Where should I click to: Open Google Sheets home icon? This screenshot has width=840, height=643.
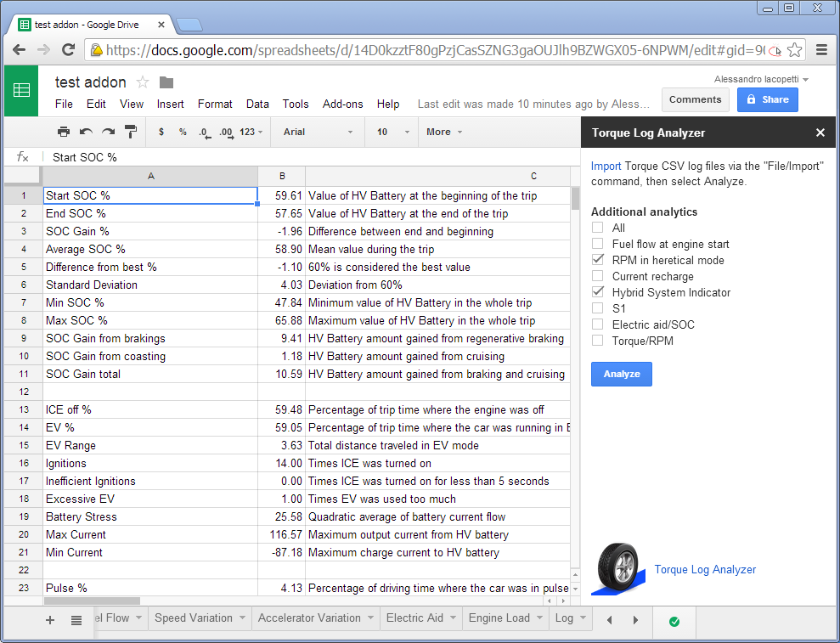tap(21, 91)
